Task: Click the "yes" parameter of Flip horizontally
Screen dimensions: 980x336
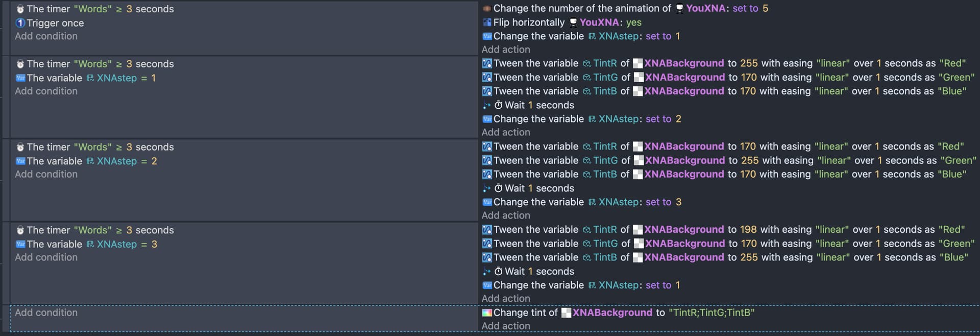Action: point(633,22)
